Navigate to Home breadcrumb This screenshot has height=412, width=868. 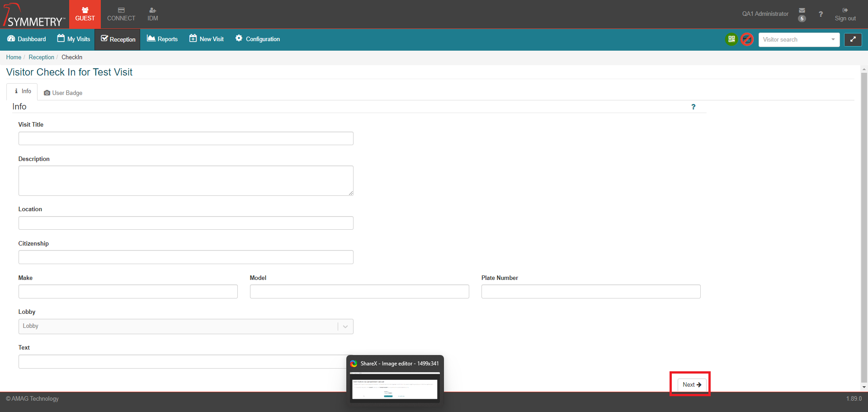pyautogui.click(x=14, y=57)
